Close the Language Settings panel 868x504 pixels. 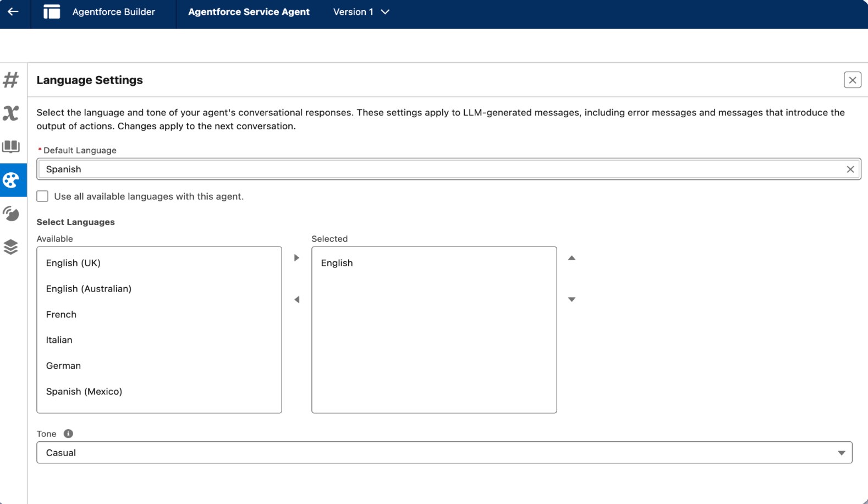click(852, 80)
